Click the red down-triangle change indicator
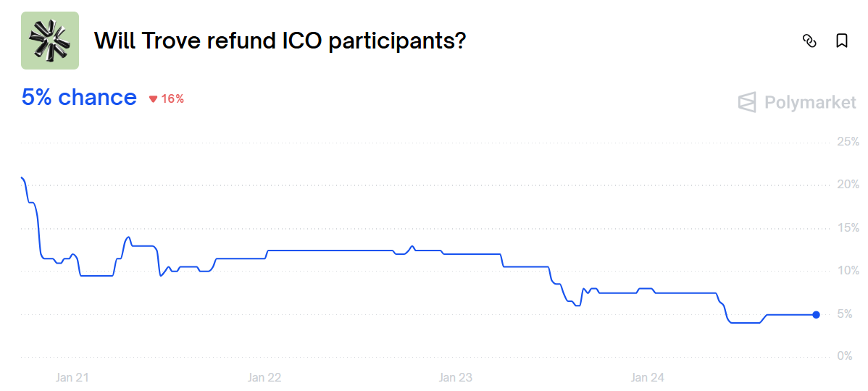 tap(153, 99)
